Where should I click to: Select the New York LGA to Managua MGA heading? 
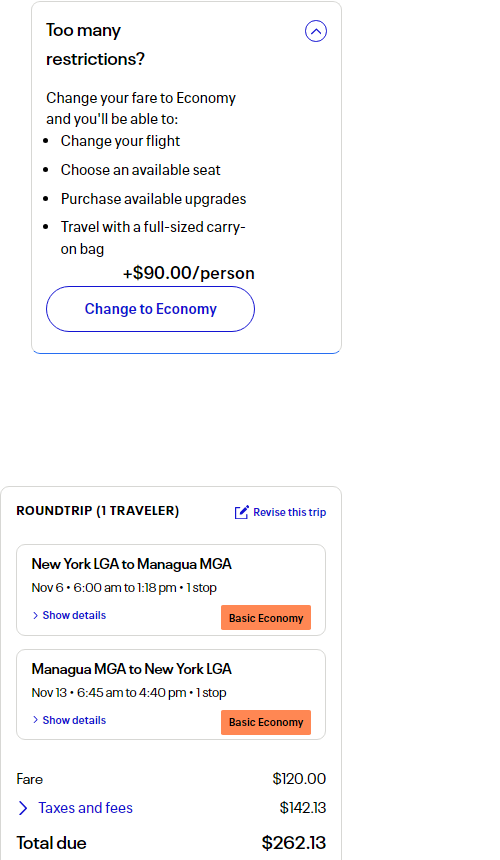(132, 564)
